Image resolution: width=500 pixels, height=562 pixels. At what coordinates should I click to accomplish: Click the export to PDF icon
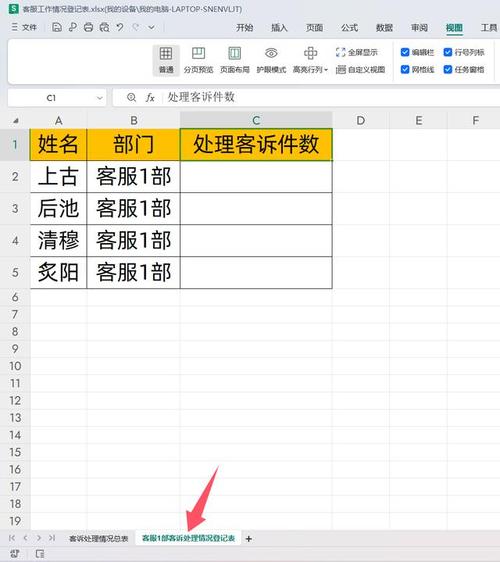pyautogui.click(x=73, y=27)
